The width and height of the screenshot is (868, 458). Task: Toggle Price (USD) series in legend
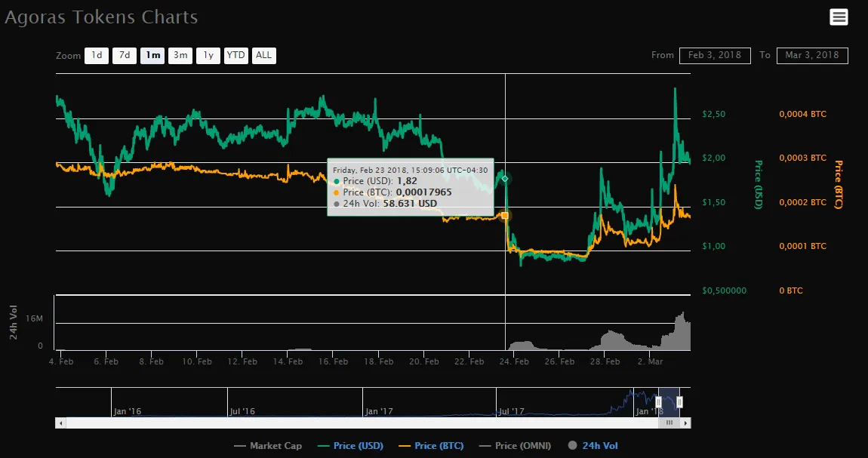coord(350,446)
